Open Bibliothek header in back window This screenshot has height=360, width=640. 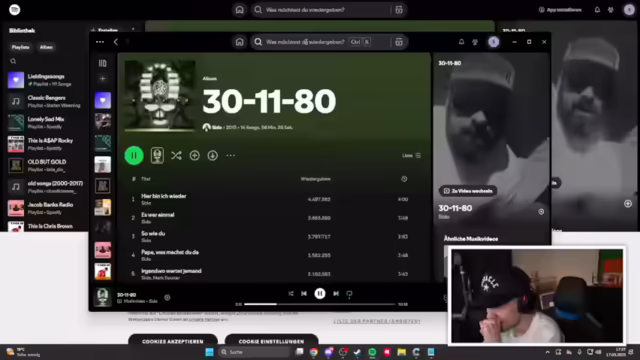(x=22, y=31)
